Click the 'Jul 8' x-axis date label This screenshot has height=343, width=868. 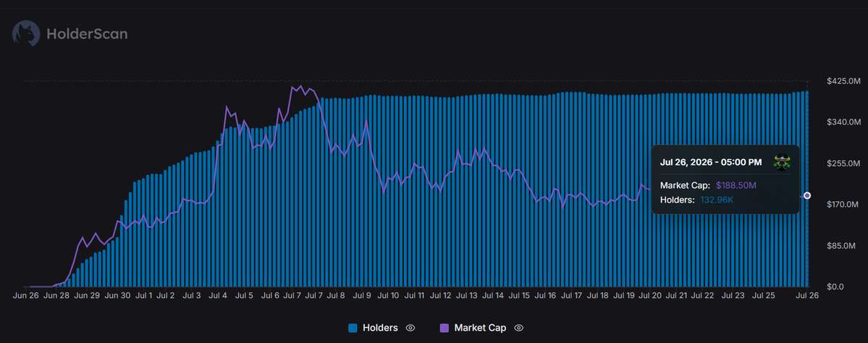335,296
